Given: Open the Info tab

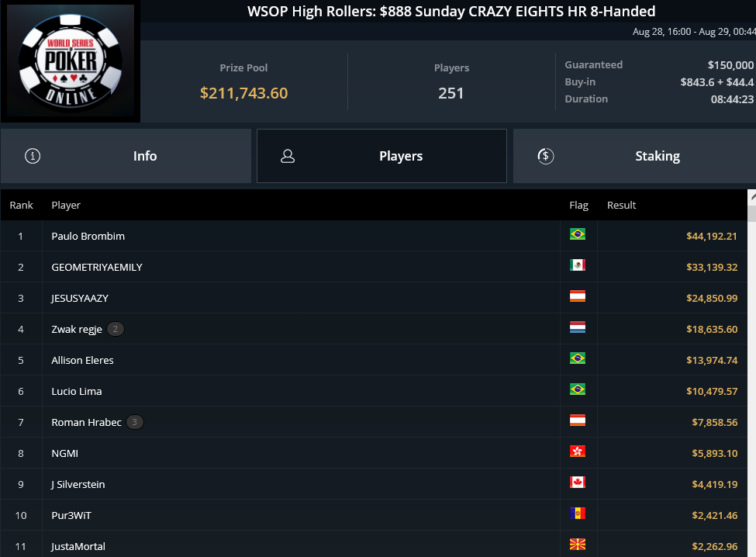Looking at the screenshot, I should (126, 156).
